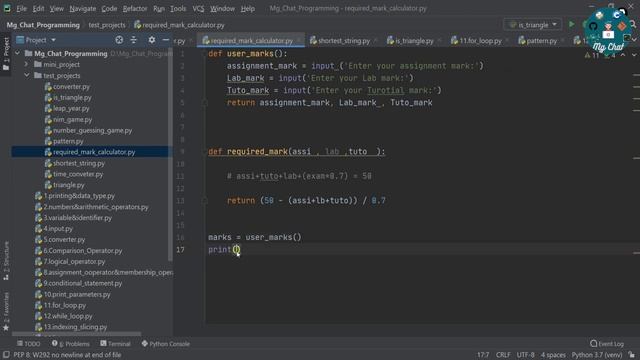This screenshot has width=640, height=360.
Task: Toggle the Favorites side tool window tab
Action: tap(6, 311)
